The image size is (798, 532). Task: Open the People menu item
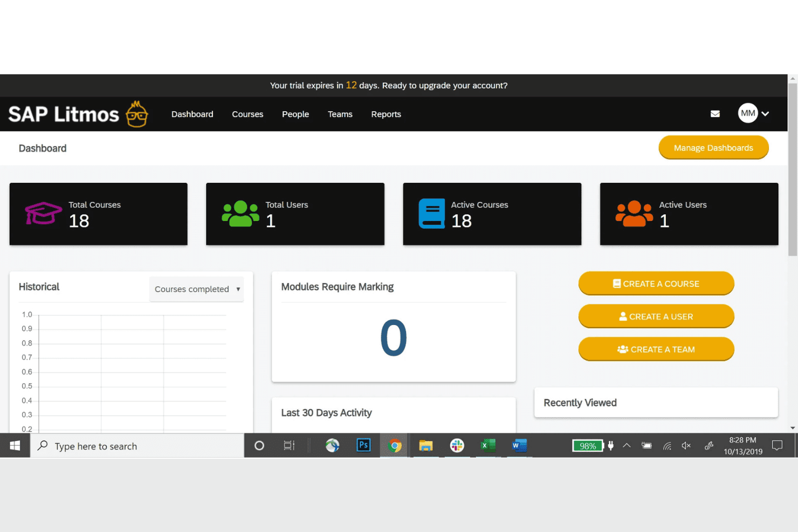tap(295, 114)
